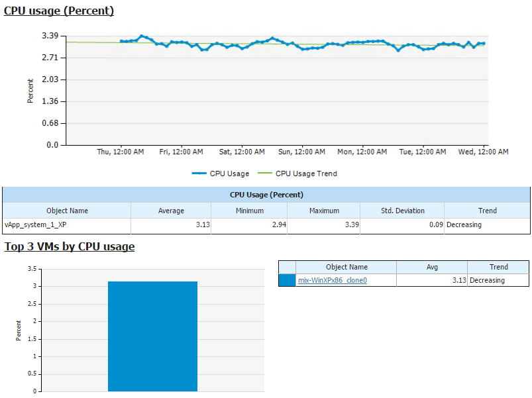The image size is (532, 398).
Task: Click the 'Thu, 12:00 AM' axis label
Action: point(121,152)
